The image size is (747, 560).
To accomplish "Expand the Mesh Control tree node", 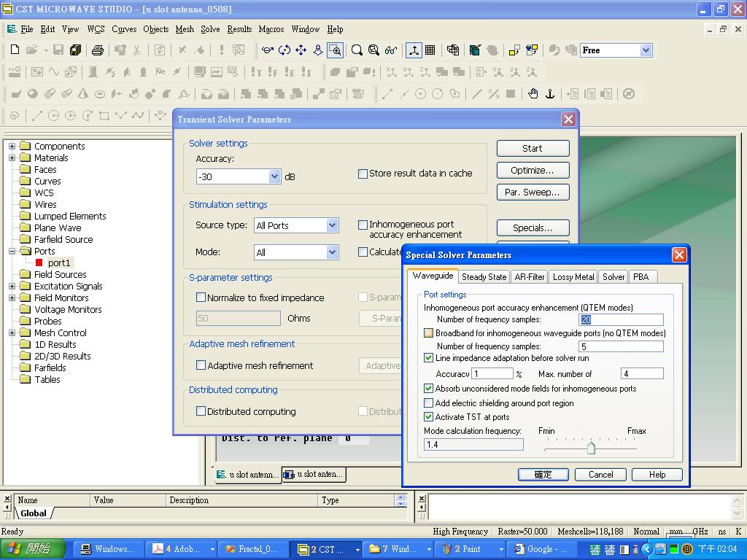I will [12, 332].
